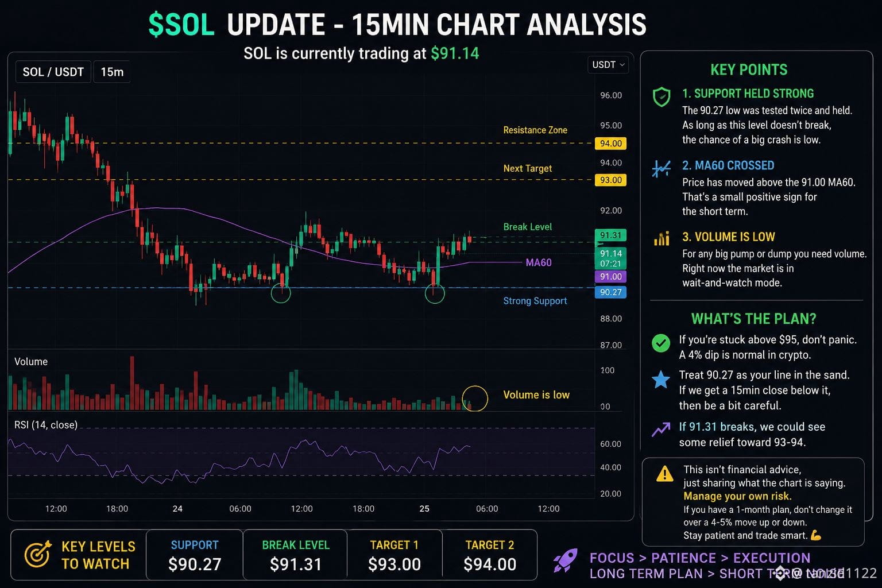
Task: Click the 92.00 price axis label
Action: coord(611,211)
